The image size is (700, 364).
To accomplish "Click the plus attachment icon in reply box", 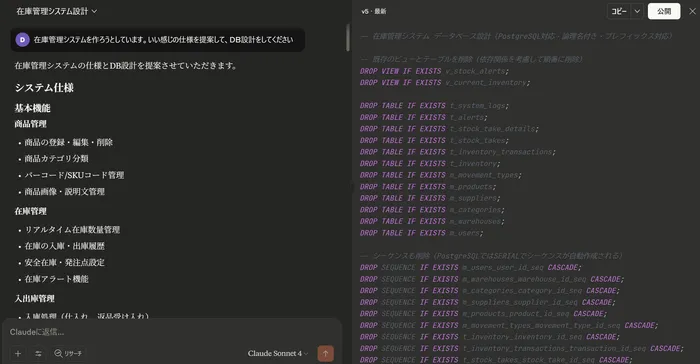I will pyautogui.click(x=18, y=353).
